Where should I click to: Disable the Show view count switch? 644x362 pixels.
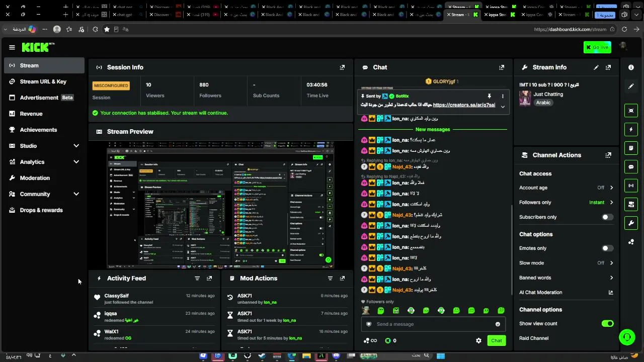pos(607,324)
